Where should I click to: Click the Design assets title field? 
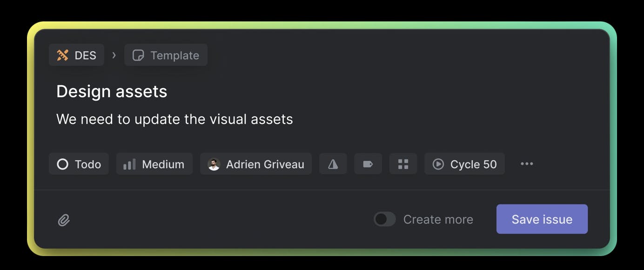[x=112, y=92]
